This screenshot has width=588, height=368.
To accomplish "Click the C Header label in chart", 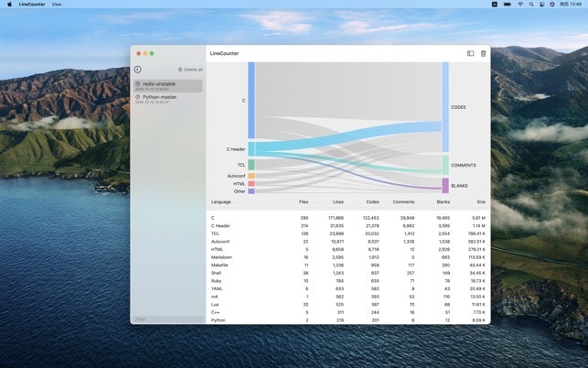I will [x=236, y=149].
